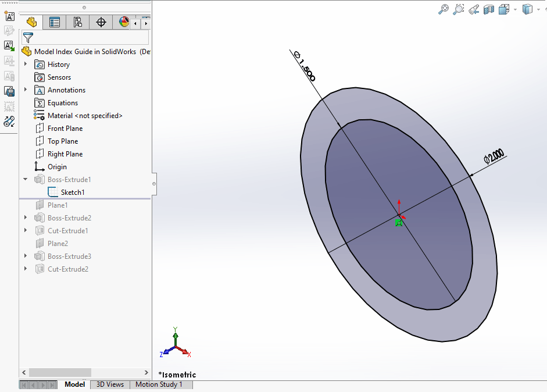
Task: Expand the Cut-Extrude2 feature
Action: (25, 269)
